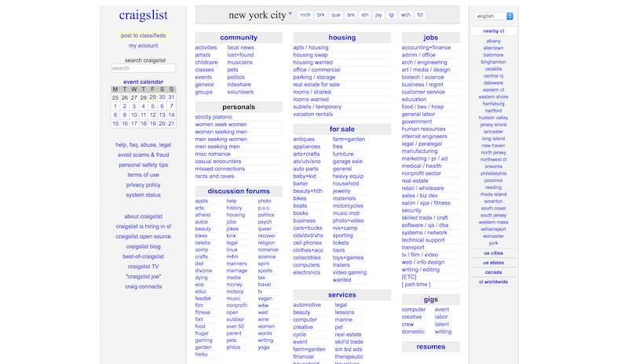
Task: Open the haiku discussion forum
Action: [201, 355]
